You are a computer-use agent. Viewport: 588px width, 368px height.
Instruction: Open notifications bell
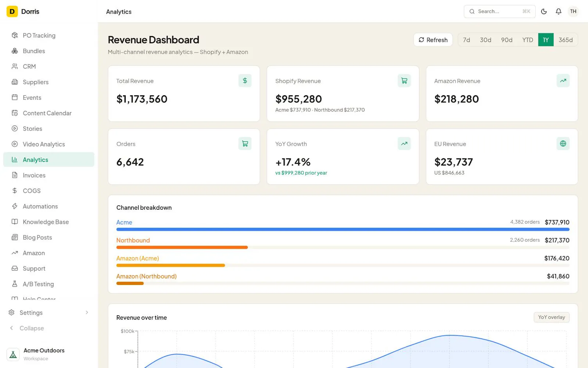click(x=559, y=11)
